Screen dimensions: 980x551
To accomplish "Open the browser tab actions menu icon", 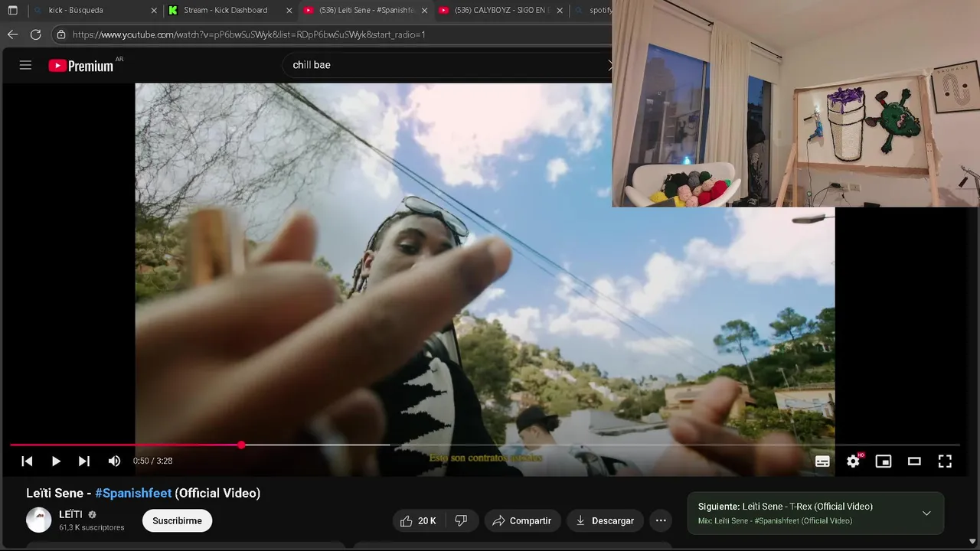I will [12, 10].
